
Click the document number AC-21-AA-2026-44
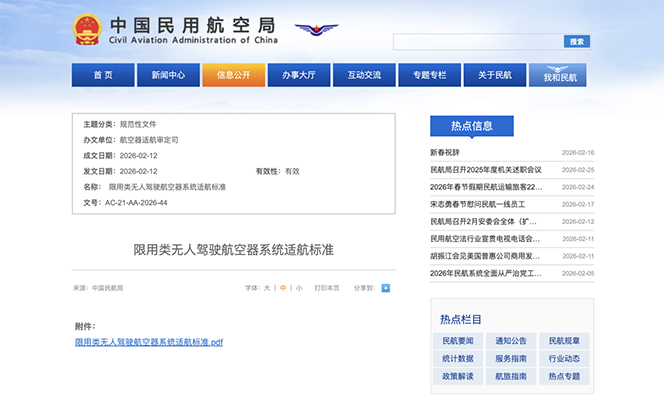click(136, 203)
